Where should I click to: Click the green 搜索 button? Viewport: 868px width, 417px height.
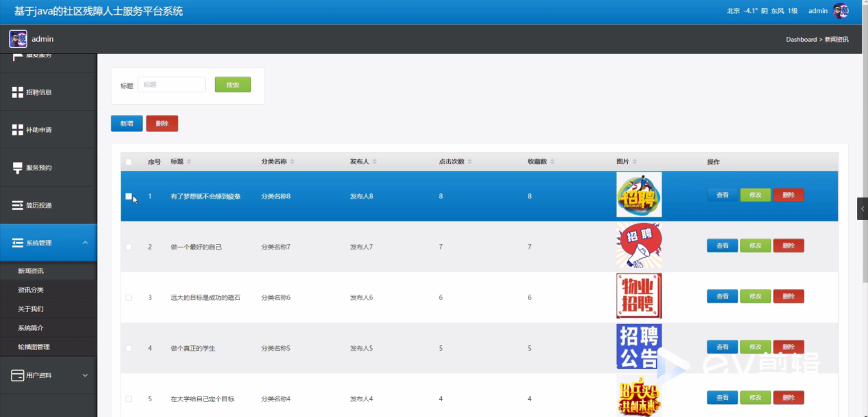click(233, 85)
